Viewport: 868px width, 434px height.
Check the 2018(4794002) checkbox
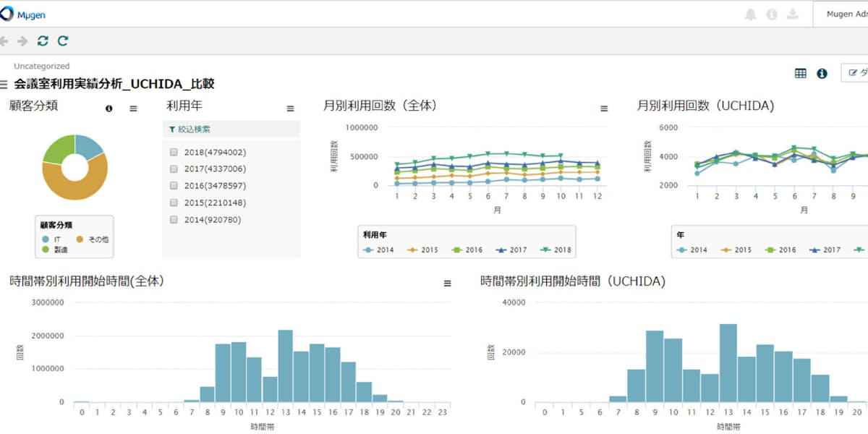point(174,153)
